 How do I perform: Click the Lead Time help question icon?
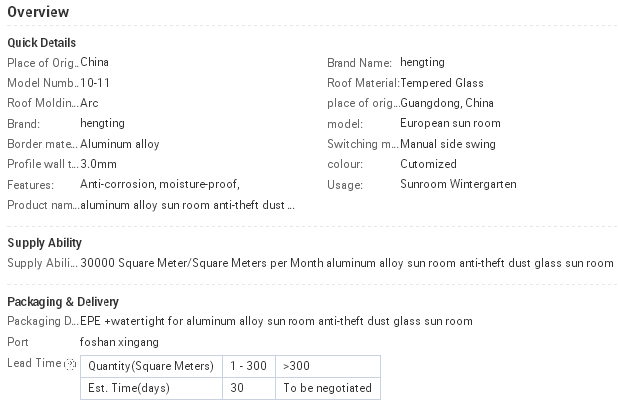71,364
